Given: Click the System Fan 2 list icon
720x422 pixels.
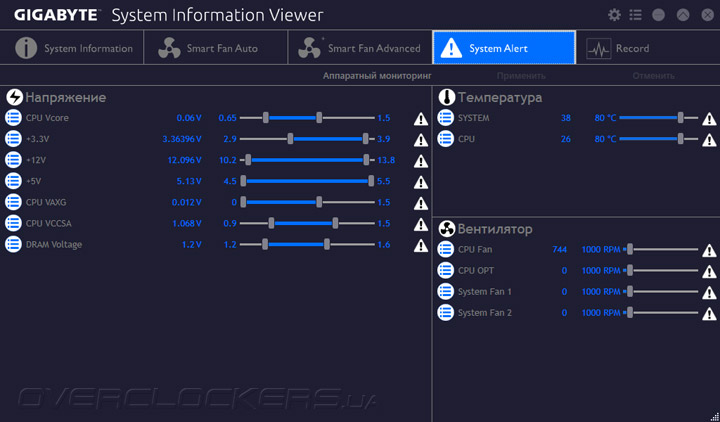Looking at the screenshot, I should click(446, 313).
